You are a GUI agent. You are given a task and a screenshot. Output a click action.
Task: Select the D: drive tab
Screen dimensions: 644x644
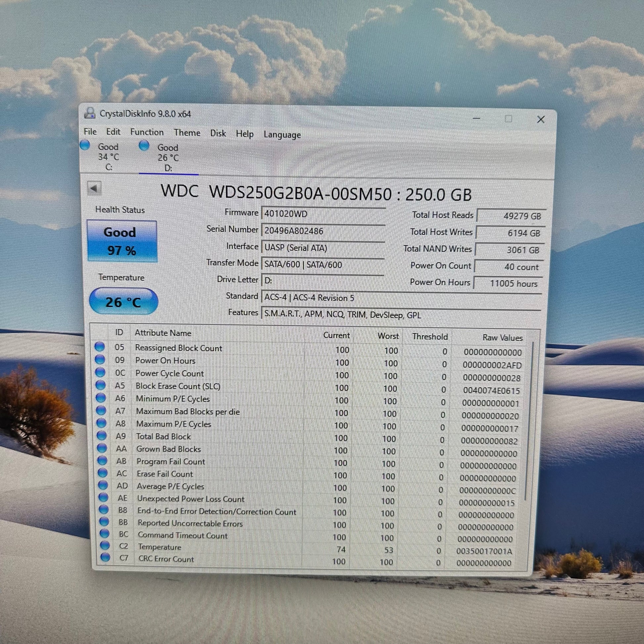click(168, 157)
